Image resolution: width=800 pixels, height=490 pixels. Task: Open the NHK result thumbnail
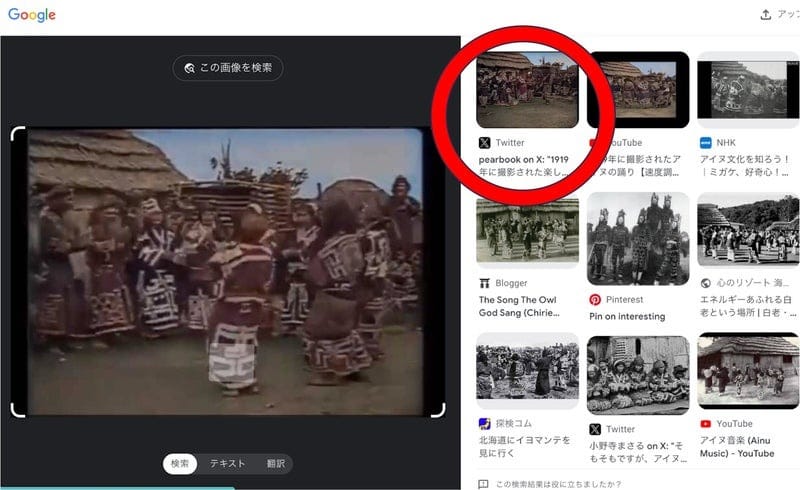click(748, 90)
